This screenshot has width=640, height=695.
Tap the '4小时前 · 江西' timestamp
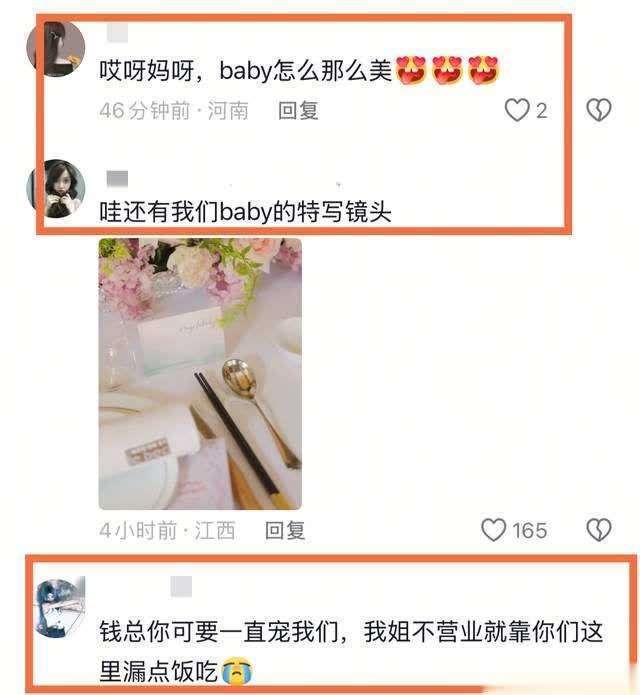tap(167, 531)
